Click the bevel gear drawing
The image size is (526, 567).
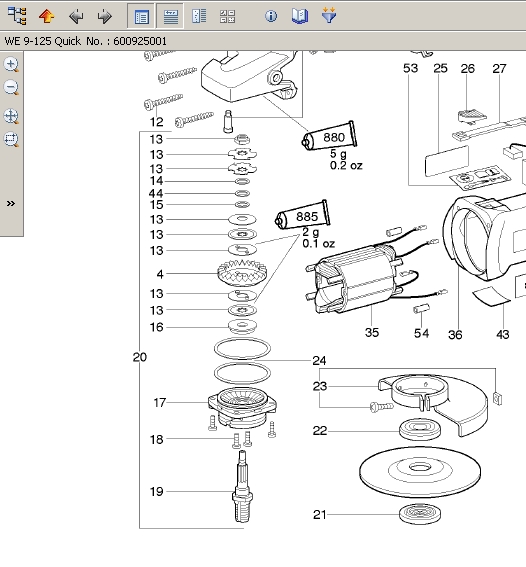pyautogui.click(x=242, y=273)
